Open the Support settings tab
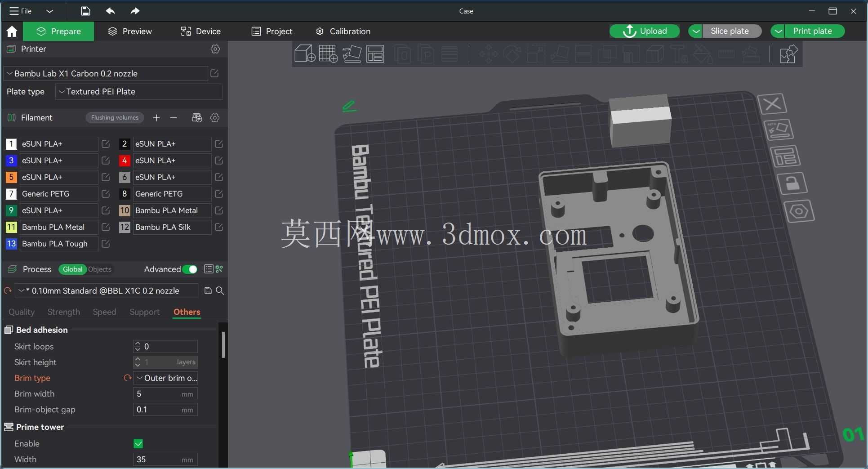 click(x=144, y=312)
